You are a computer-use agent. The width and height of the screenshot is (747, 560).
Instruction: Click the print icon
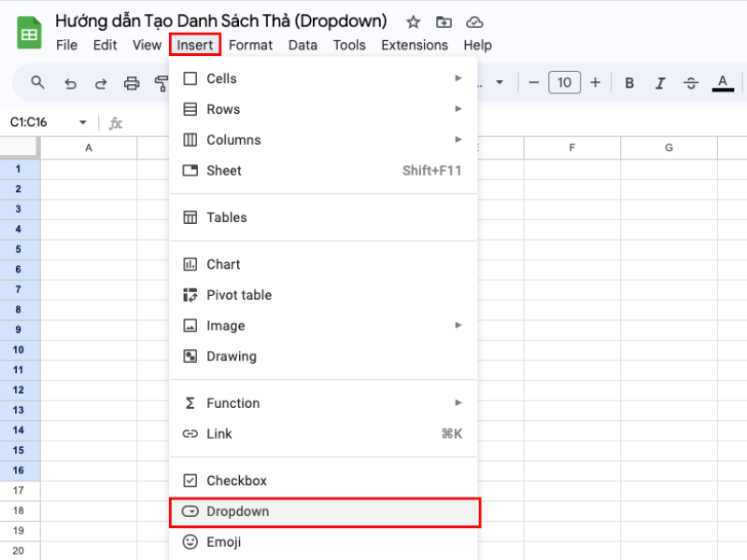click(132, 83)
